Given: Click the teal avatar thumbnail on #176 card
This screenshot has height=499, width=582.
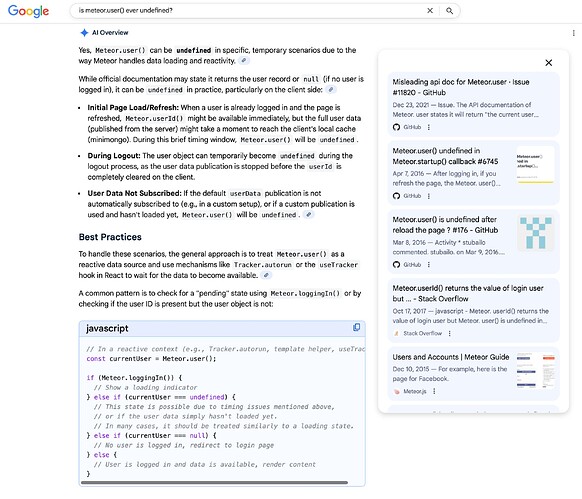Looking at the screenshot, I should [535, 233].
